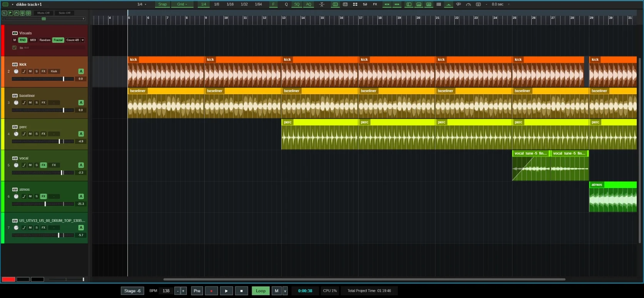Click the pan knob on vocal track
Viewport: 644px width, 298px height.
coord(16,165)
